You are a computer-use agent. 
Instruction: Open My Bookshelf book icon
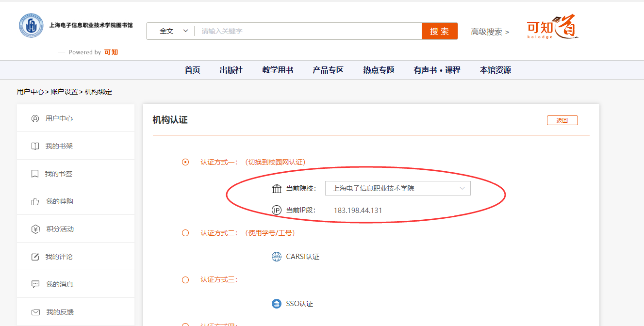(35, 146)
